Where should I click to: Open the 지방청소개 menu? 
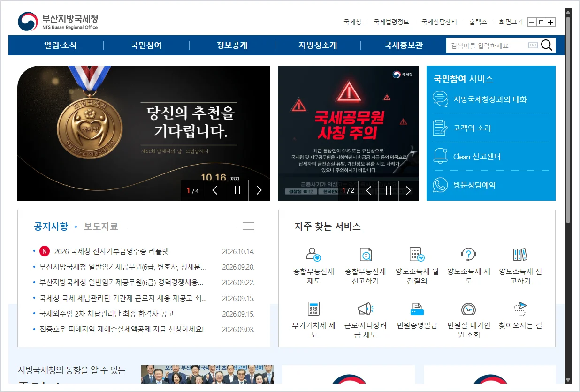click(318, 45)
